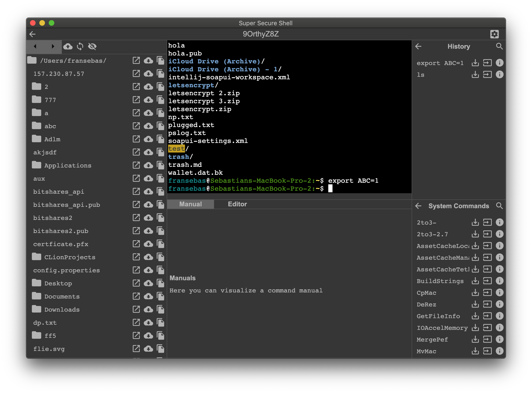Image resolution: width=532 pixels, height=393 pixels.
Task: Click the cloud upload icon in file toolbar
Action: 68,46
